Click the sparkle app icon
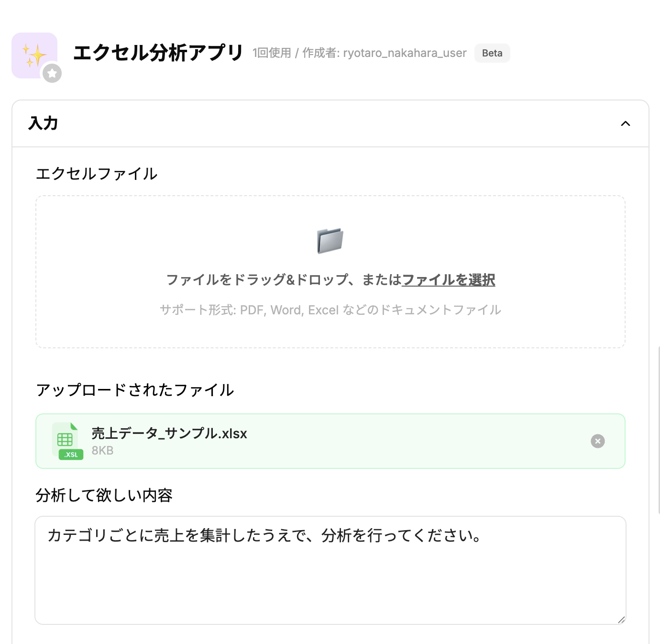This screenshot has height=644, width=660. [33, 55]
